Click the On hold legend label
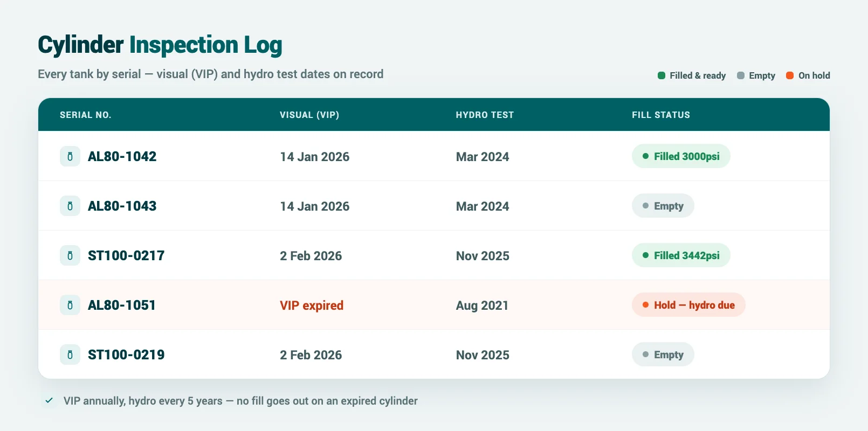 click(x=814, y=75)
